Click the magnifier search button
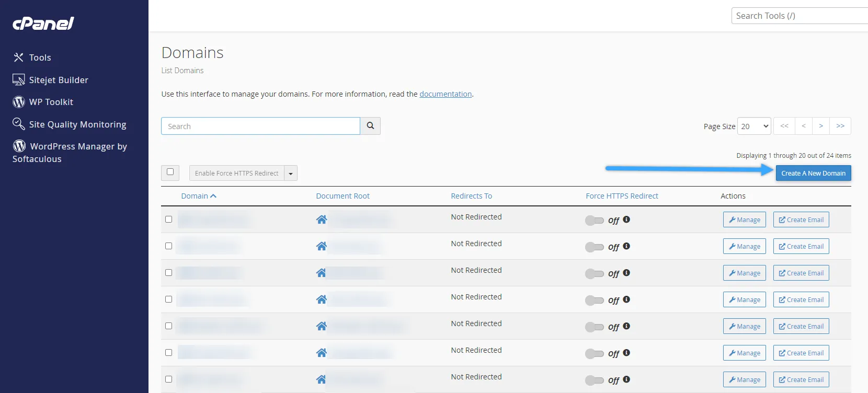 coord(370,126)
